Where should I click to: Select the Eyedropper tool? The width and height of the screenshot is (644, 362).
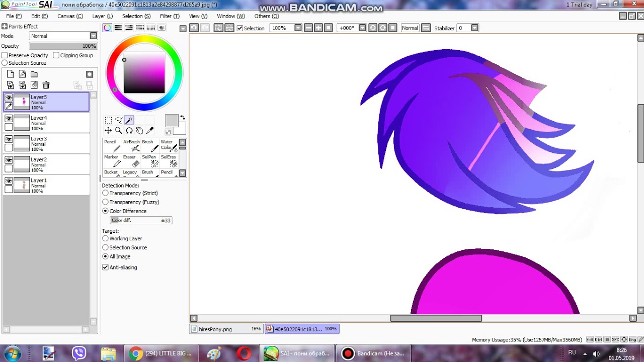tap(150, 131)
